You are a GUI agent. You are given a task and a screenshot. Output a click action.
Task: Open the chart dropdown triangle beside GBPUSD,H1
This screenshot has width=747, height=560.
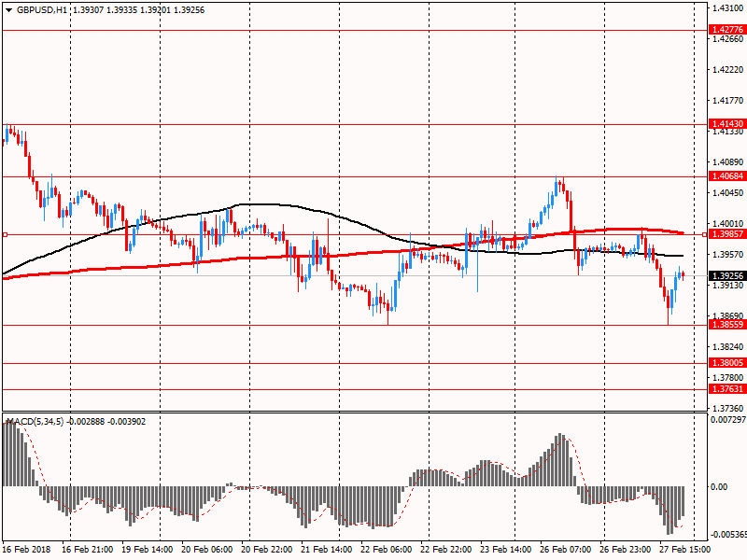[x=9, y=10]
